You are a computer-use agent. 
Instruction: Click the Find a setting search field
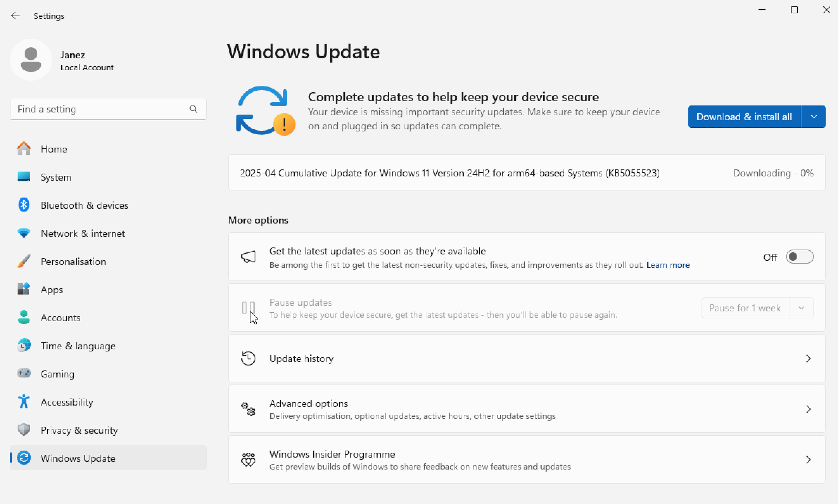[100, 109]
